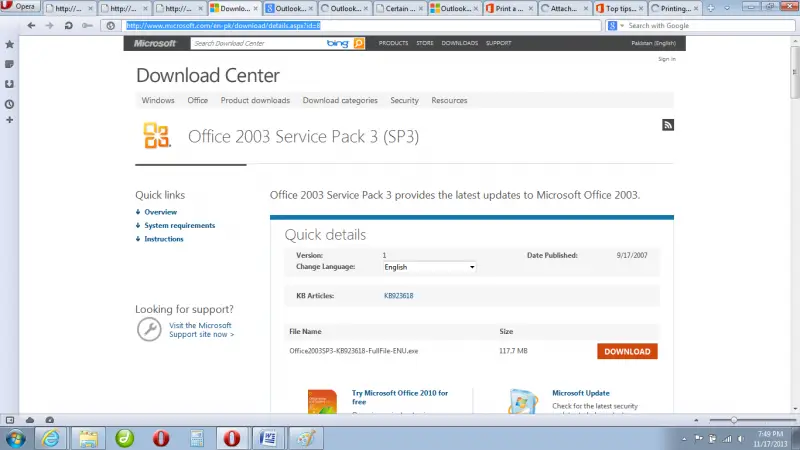Open Windows Explorer folder in taskbar

pyautogui.click(x=88, y=438)
